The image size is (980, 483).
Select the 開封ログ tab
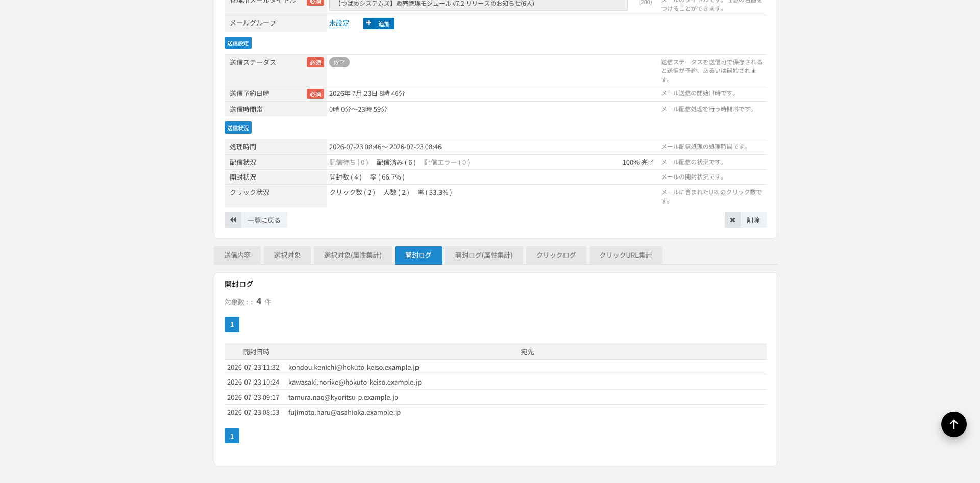tap(419, 255)
